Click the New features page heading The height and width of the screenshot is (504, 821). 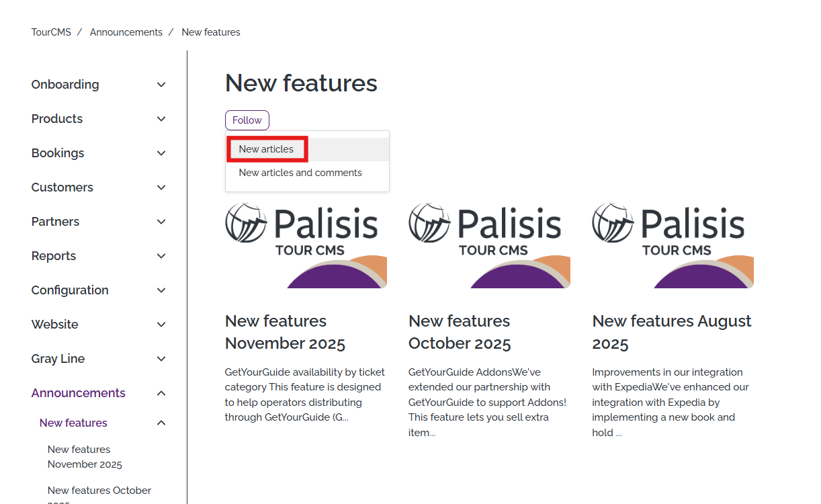[301, 83]
